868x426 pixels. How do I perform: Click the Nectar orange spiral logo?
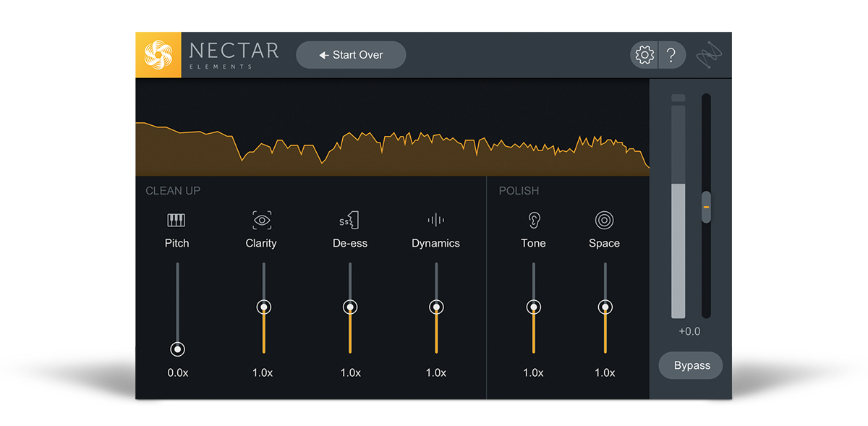pyautogui.click(x=158, y=55)
